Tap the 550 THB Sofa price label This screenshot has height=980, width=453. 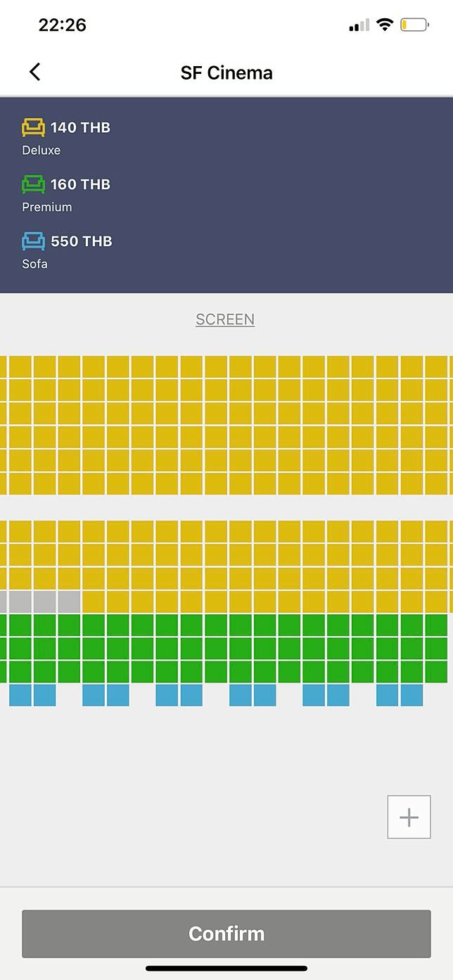[x=81, y=241]
